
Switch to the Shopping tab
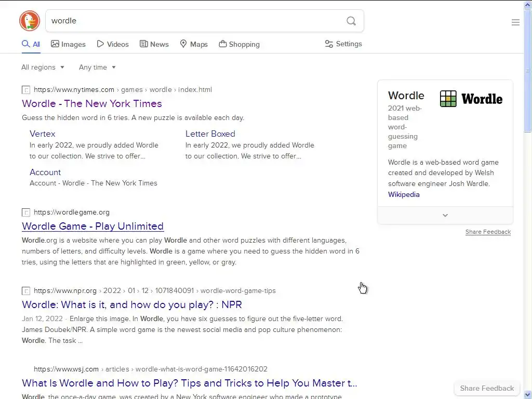(x=239, y=44)
